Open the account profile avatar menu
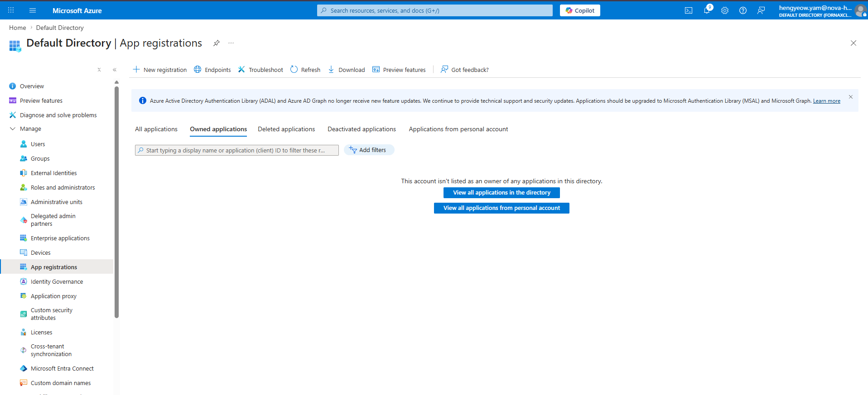This screenshot has height=395, width=868. 860,10
